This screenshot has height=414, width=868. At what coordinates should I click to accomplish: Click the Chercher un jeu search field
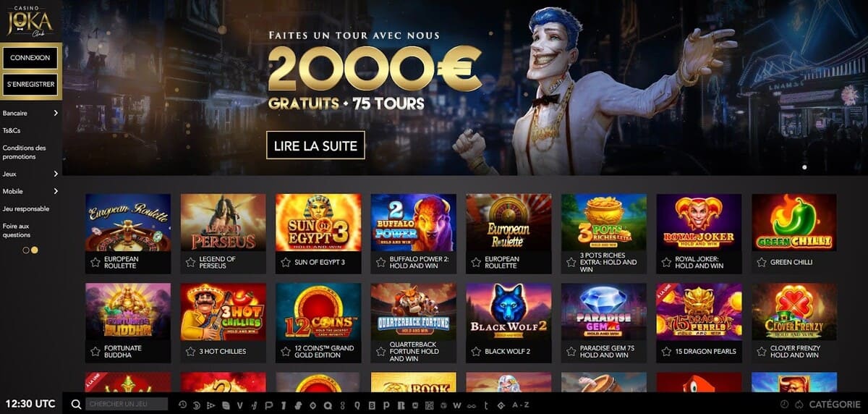pos(127,404)
